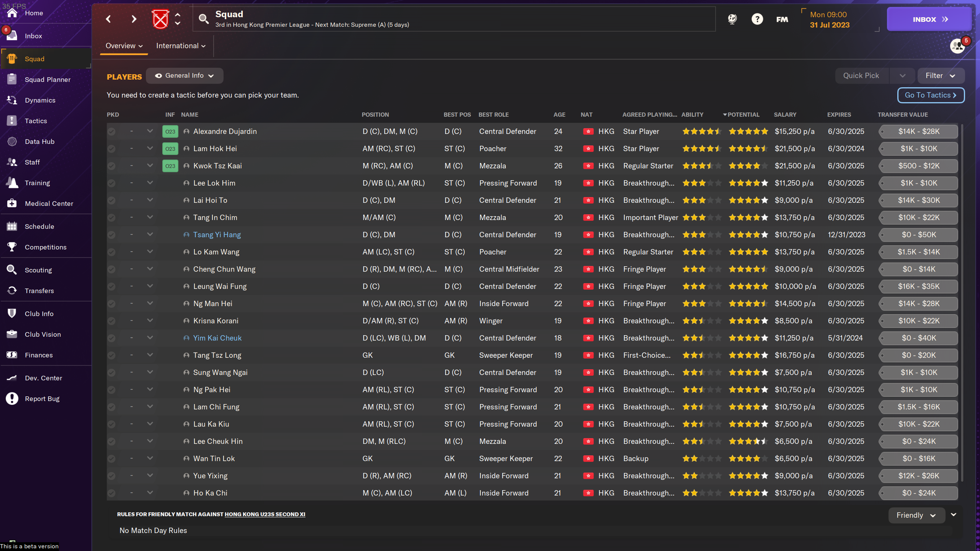Open Squad Planner icon in sidebar
Viewport: 980px width, 551px height.
coord(12,79)
